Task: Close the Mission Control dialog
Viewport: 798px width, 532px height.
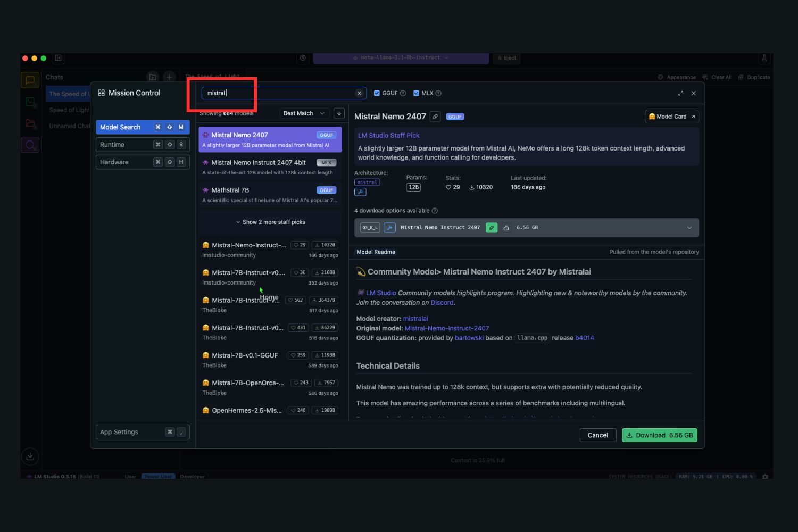Action: coord(694,93)
